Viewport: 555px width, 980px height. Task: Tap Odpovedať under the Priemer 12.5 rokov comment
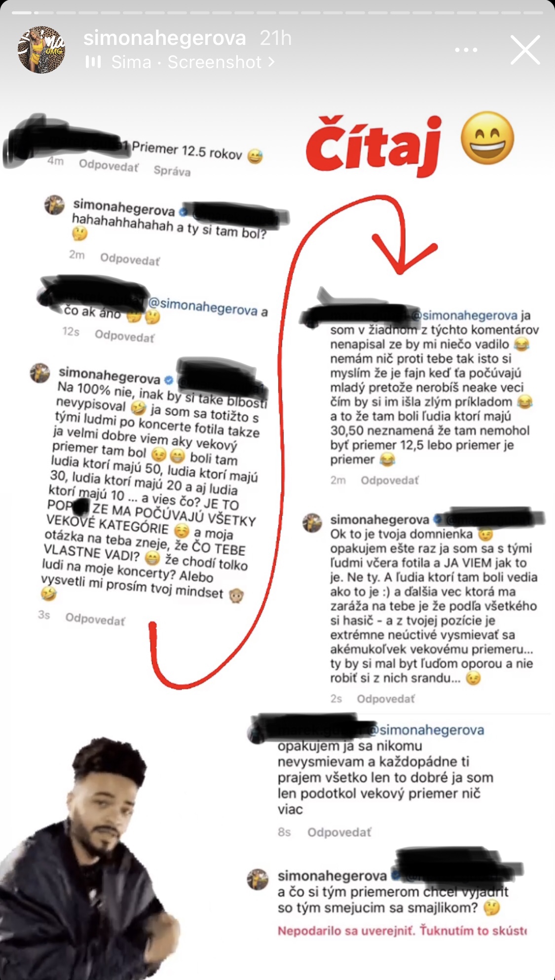(109, 166)
